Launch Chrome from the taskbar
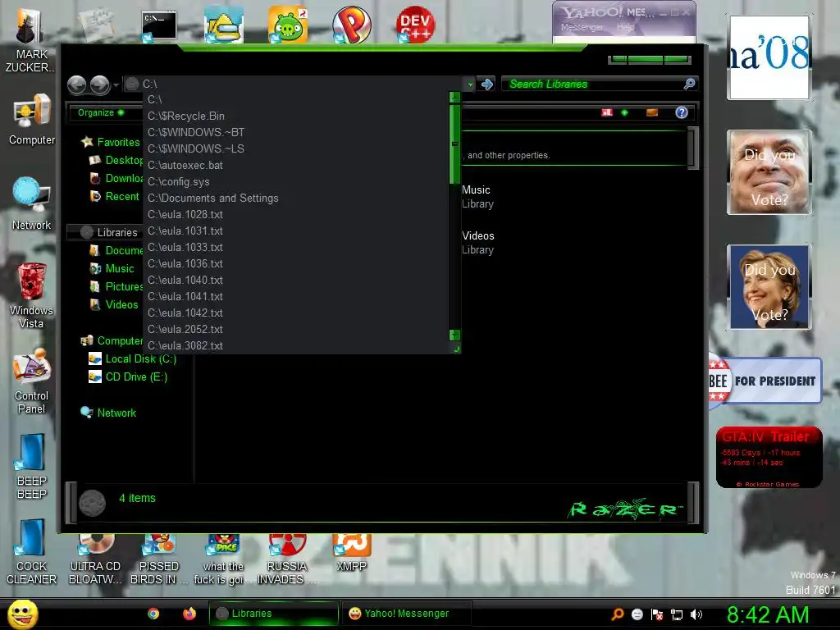The image size is (840, 630). tap(153, 614)
